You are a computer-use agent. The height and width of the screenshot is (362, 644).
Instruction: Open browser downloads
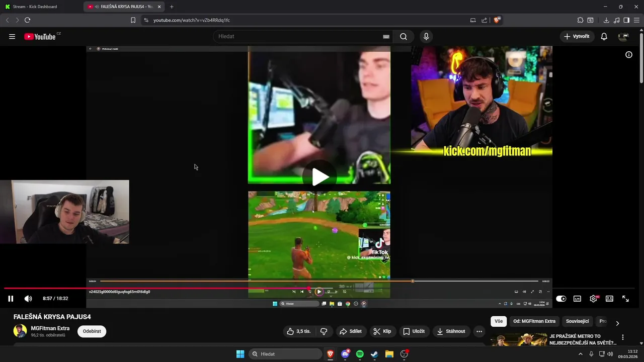tap(606, 20)
